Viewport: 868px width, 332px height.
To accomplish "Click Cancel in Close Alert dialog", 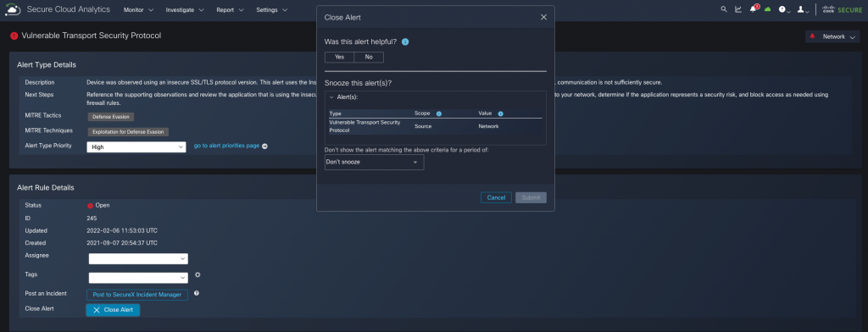I will tap(496, 197).
